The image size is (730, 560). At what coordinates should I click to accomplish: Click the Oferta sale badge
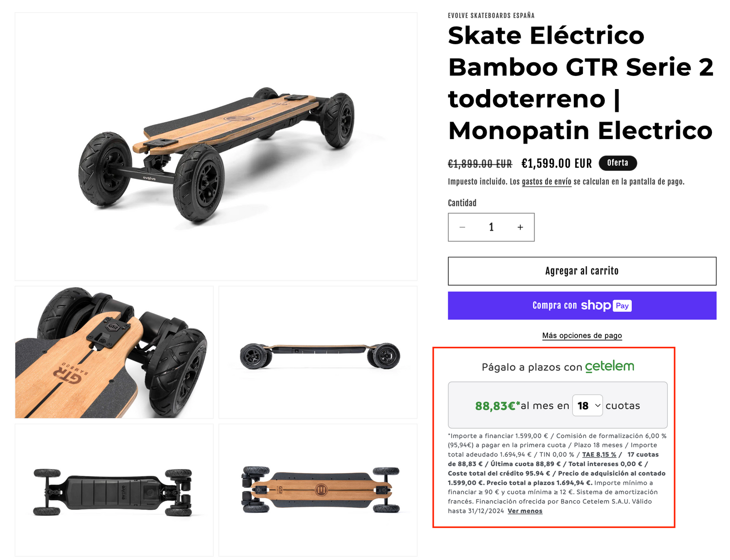618,163
